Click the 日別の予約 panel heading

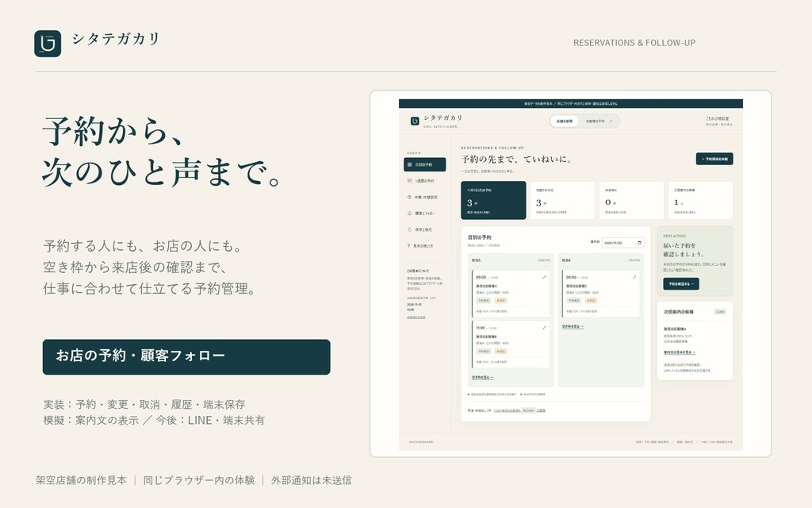(480, 237)
